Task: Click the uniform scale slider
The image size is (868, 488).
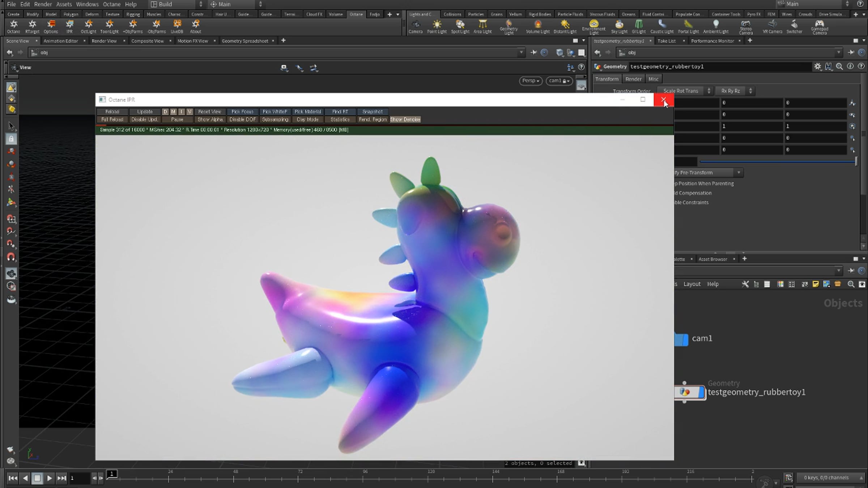Action: tap(778, 161)
